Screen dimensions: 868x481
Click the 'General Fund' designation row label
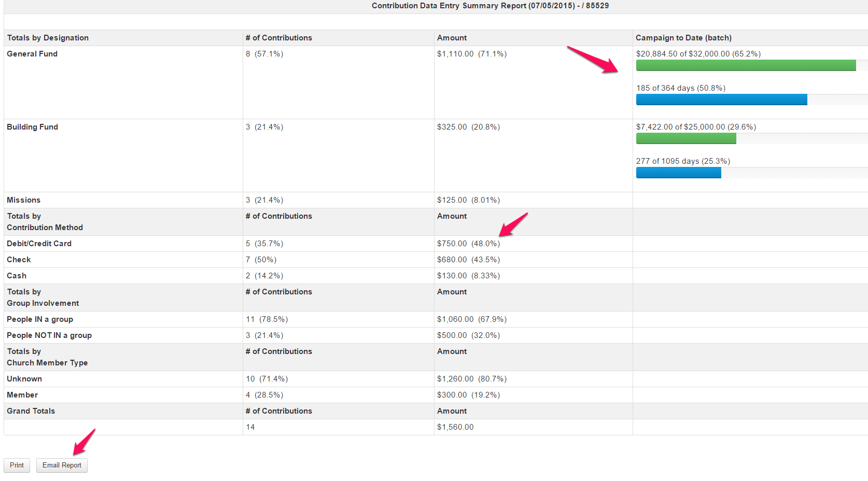tap(32, 54)
